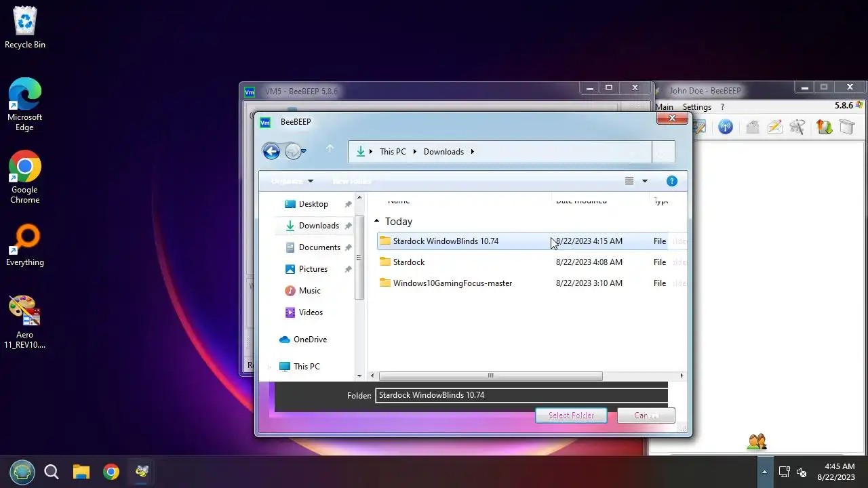Click the BeeBEEP bee icon in taskbar
868x488 pixels.
(142, 472)
